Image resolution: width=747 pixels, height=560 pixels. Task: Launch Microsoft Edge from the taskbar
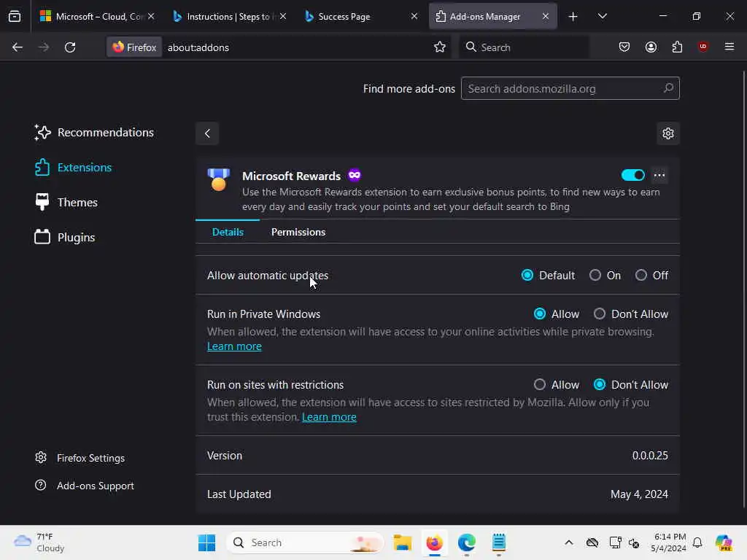466,542
